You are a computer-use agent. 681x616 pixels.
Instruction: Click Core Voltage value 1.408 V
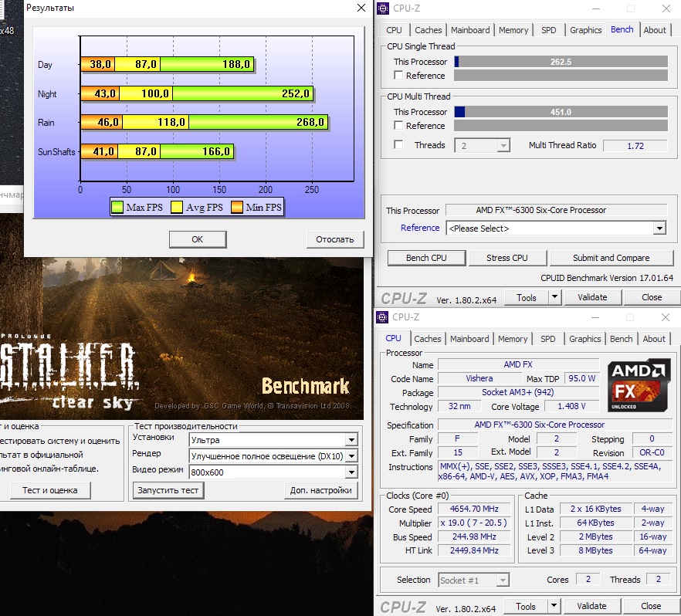pyautogui.click(x=571, y=406)
